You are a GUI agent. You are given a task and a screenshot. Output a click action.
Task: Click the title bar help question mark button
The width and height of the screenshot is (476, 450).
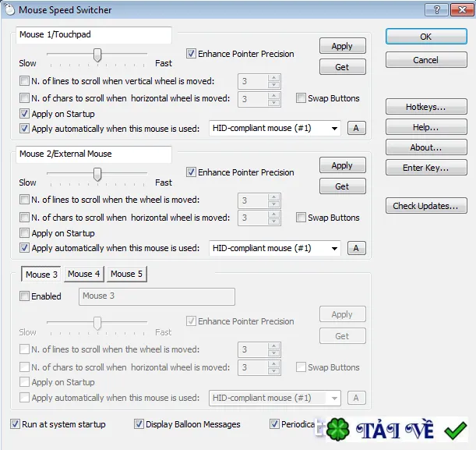pos(436,9)
